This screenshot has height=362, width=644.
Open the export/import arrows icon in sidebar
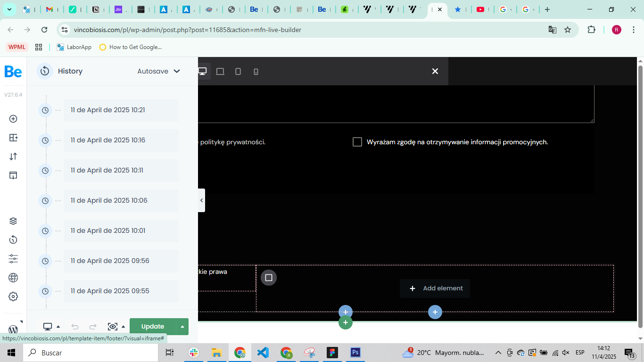coord(13,156)
